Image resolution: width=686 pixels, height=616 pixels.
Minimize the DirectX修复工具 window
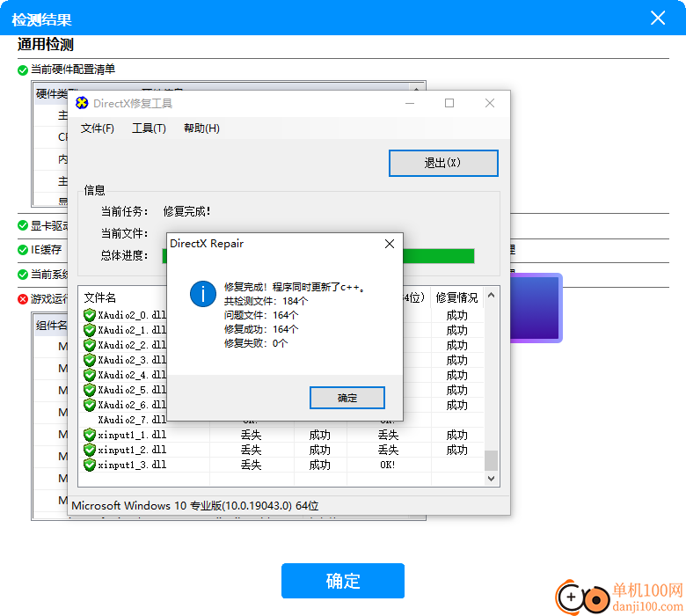click(410, 103)
